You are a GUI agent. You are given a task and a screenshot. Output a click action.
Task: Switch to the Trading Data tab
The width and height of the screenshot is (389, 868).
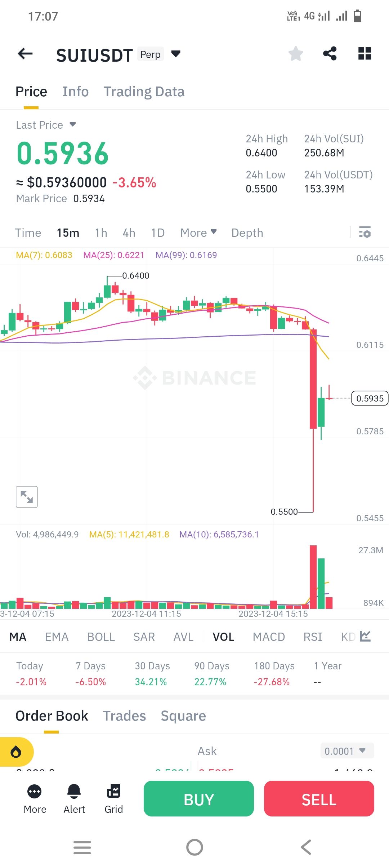(x=144, y=92)
